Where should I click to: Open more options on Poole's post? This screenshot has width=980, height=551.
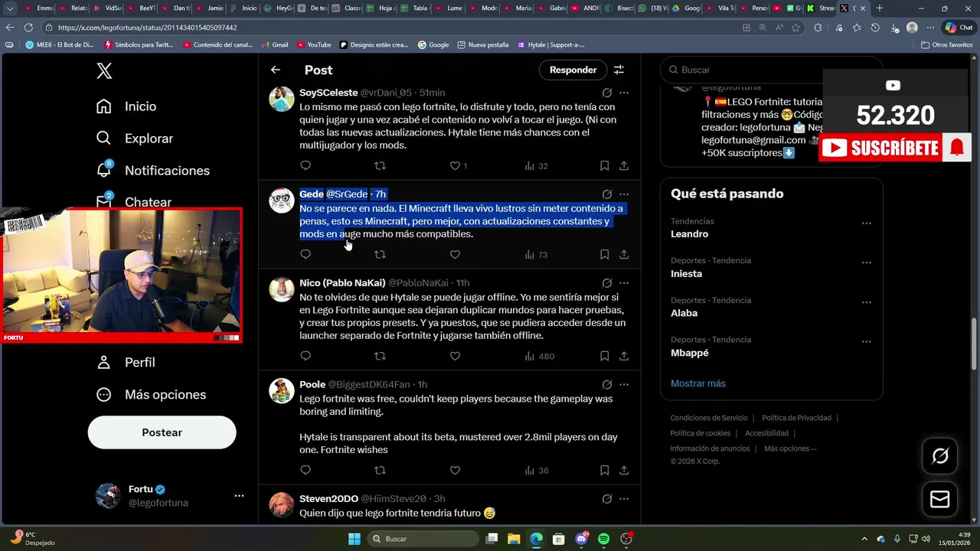click(624, 384)
